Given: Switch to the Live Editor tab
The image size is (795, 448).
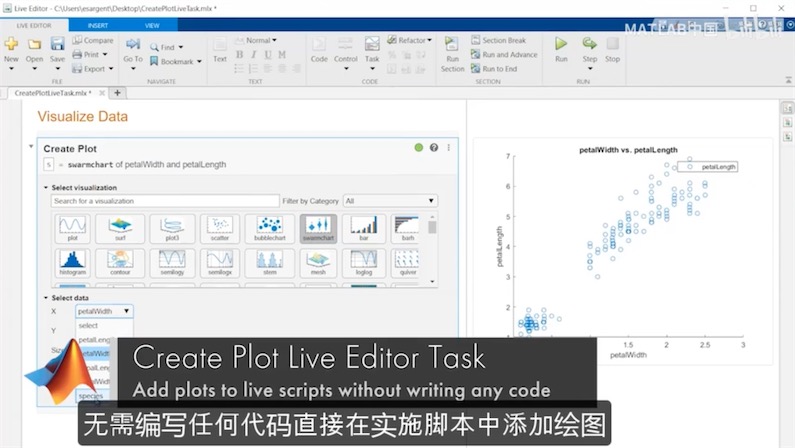Looking at the screenshot, I should point(34,25).
